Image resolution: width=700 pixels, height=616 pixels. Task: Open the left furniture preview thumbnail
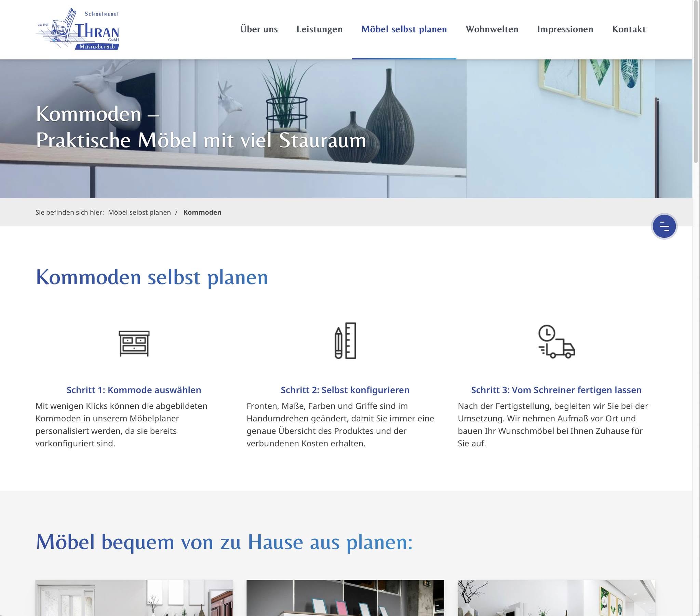click(134, 598)
